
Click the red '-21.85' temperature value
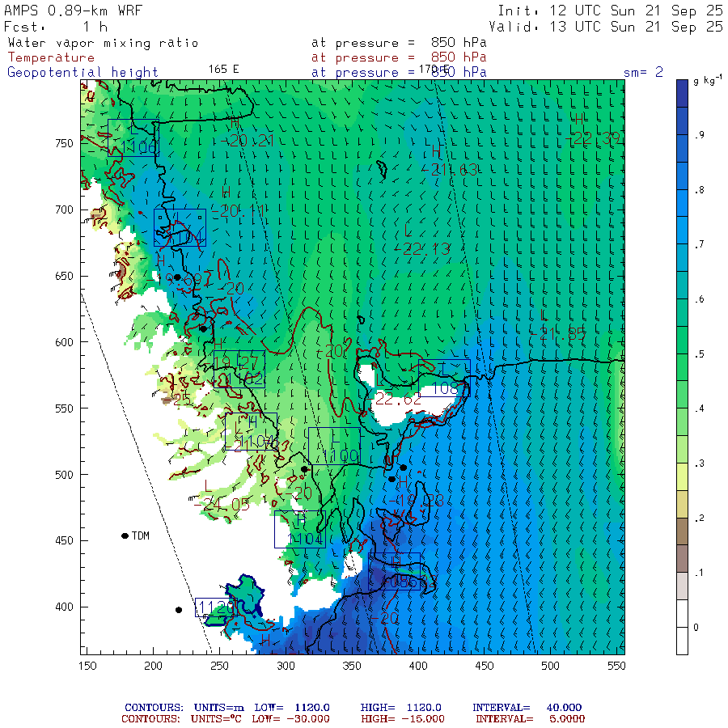coord(558,333)
